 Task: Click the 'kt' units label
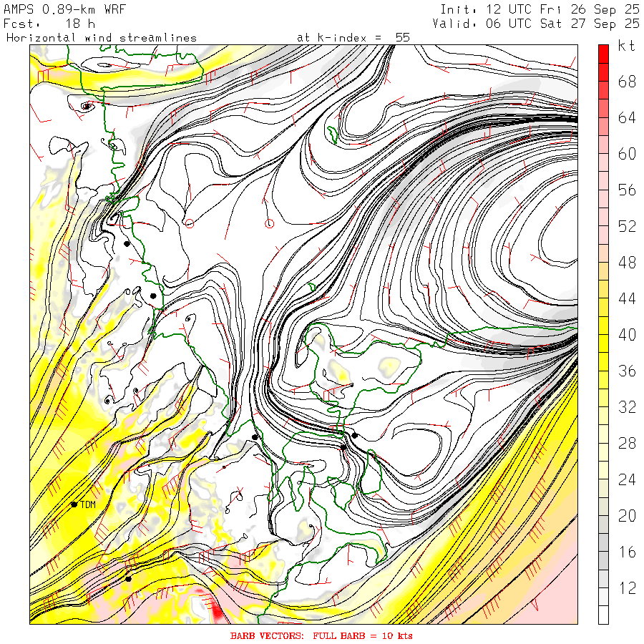pos(627,47)
